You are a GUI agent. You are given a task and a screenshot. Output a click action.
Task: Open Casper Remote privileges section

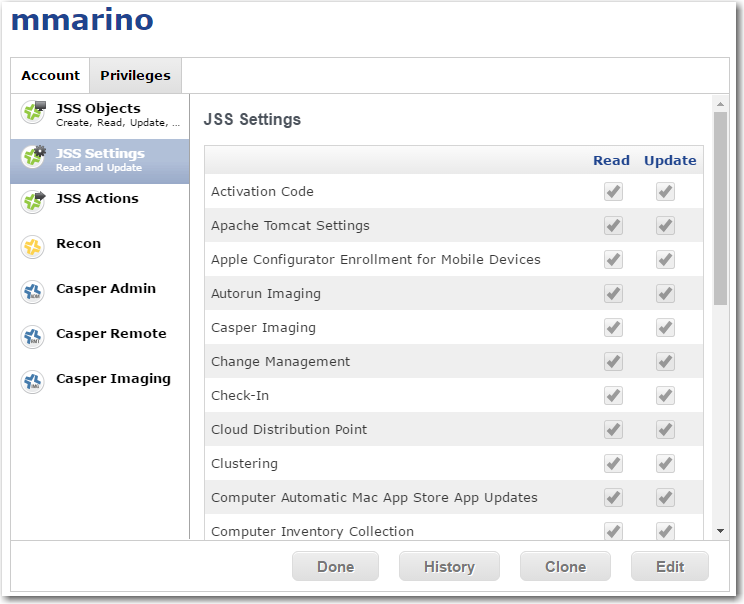100,342
